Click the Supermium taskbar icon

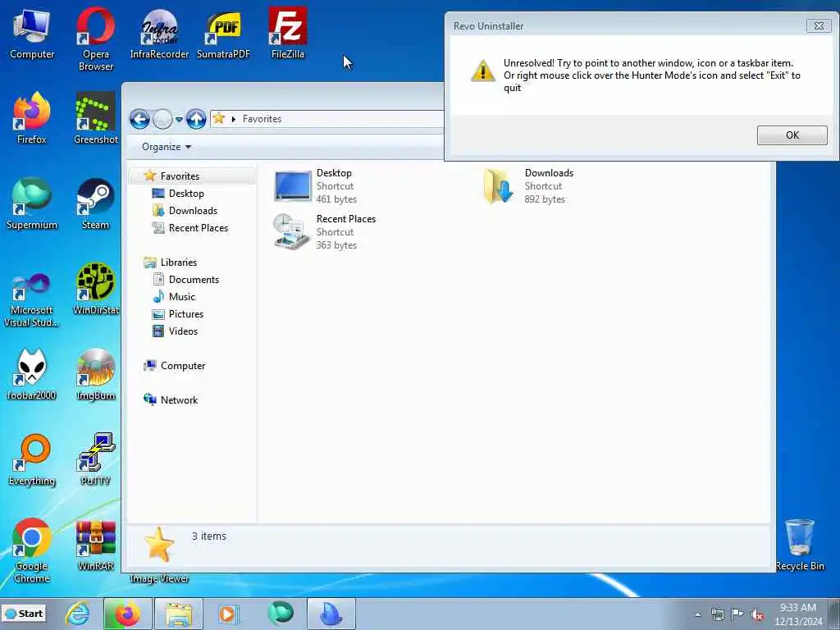point(281,614)
